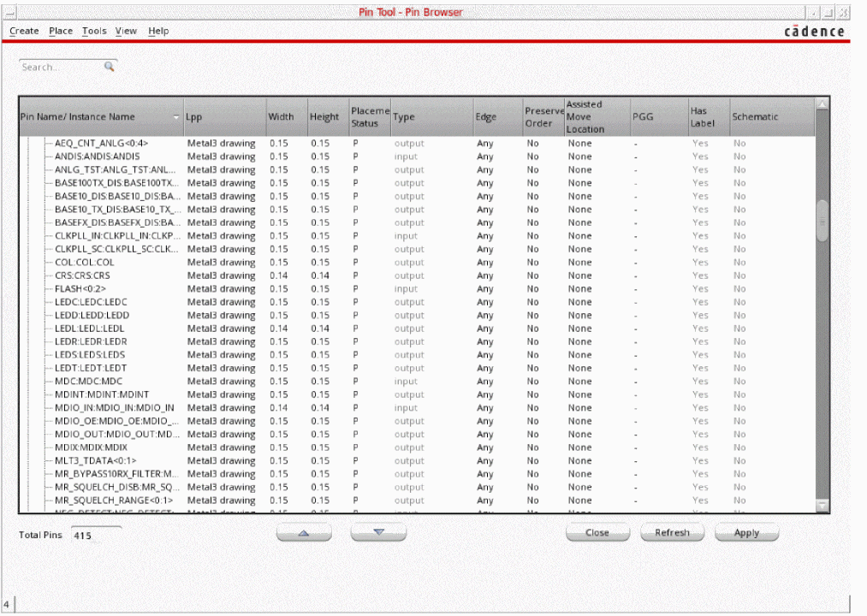Click the Apply button

coord(746,532)
